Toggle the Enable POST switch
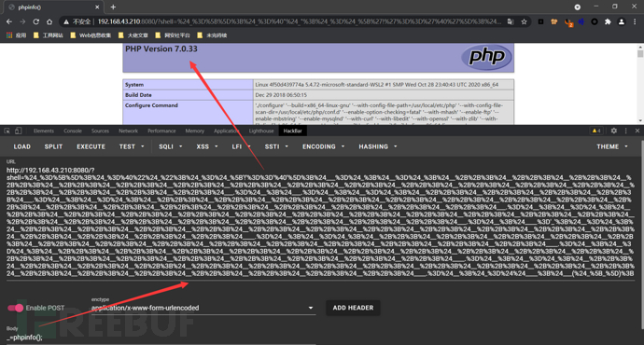 click(x=15, y=308)
